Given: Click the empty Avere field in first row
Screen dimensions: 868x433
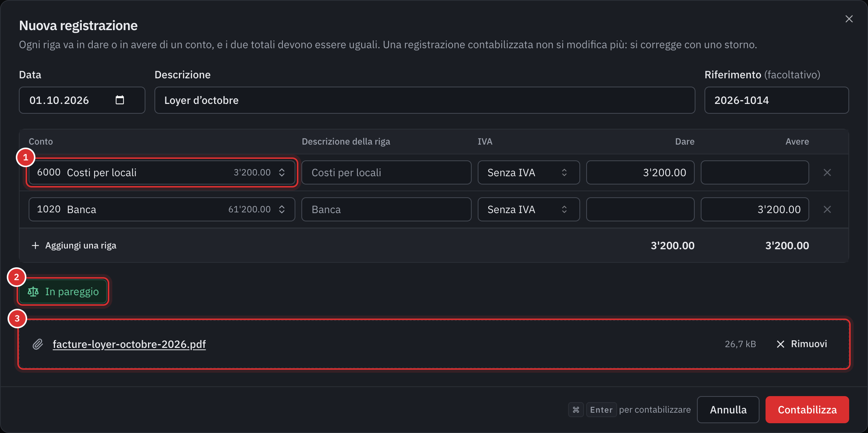Looking at the screenshot, I should (755, 172).
